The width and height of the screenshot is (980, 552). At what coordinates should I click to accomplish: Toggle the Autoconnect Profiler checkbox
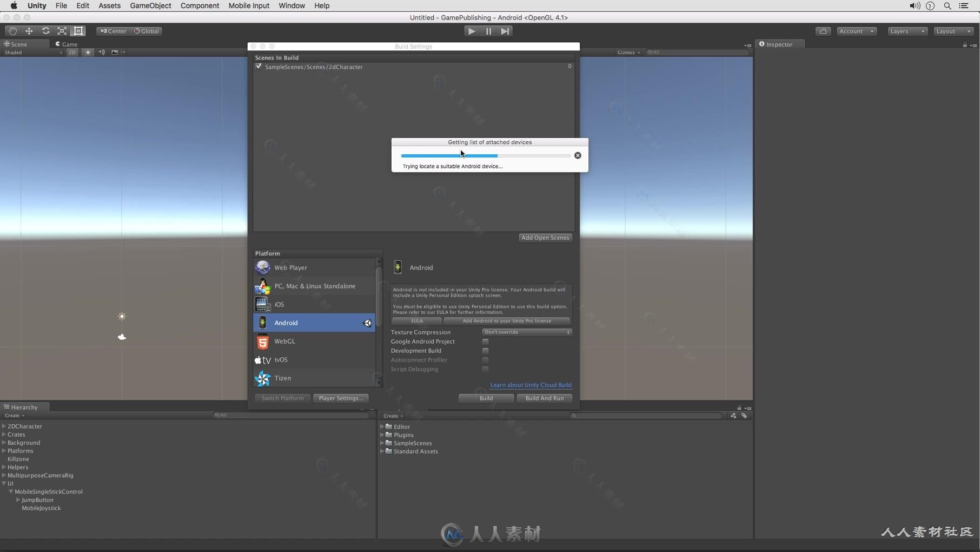point(485,360)
